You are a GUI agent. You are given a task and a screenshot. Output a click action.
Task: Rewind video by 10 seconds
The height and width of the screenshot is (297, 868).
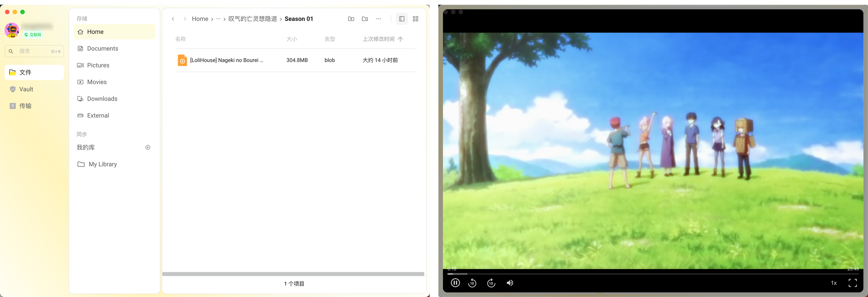click(x=472, y=283)
